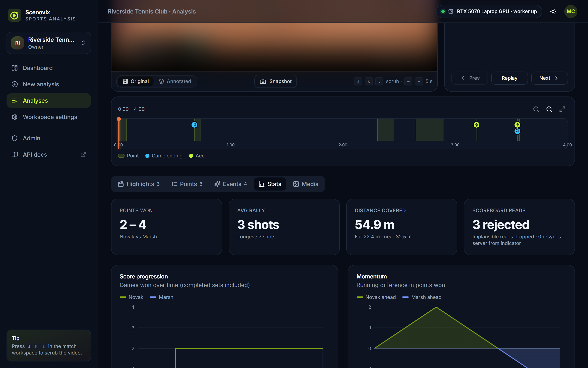Open API docs external link
The height and width of the screenshot is (368, 588).
pyautogui.click(x=49, y=155)
